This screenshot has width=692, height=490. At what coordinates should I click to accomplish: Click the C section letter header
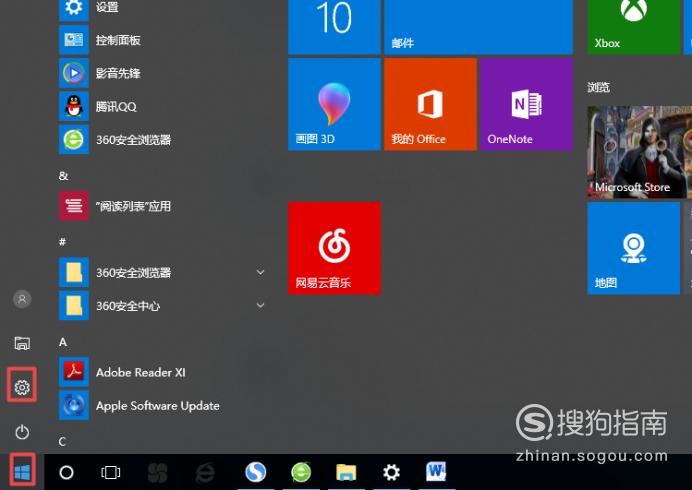coord(63,441)
